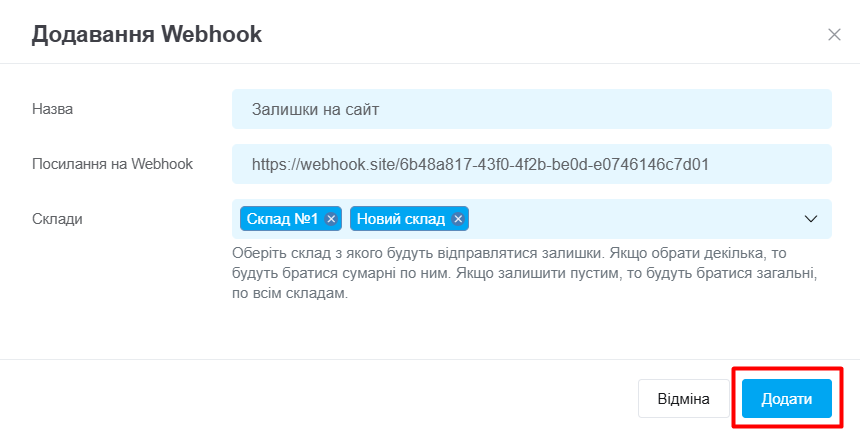The width and height of the screenshot is (860, 433).
Task: Click the Оберіть склад hint paragraph
Action: click(525, 273)
